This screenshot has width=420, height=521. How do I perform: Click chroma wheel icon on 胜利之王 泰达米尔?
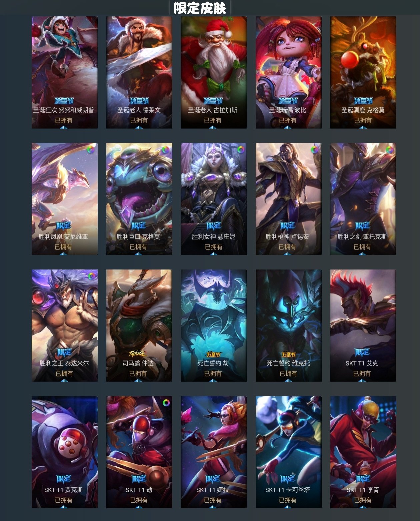point(91,276)
